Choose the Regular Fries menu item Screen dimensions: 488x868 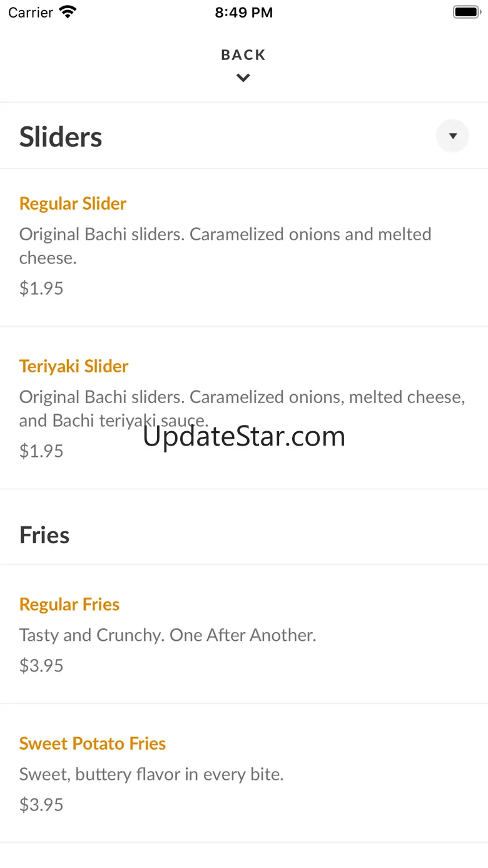69,605
